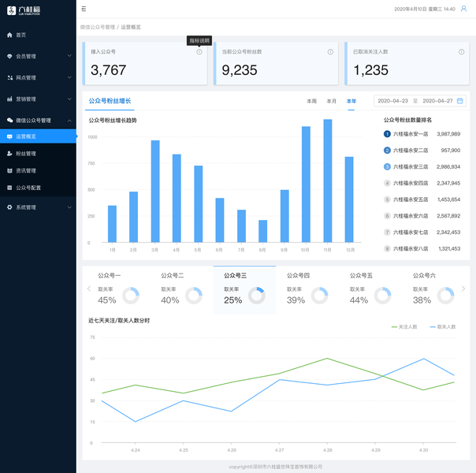Click previous arrow in 公众号 carousel

tap(88, 289)
